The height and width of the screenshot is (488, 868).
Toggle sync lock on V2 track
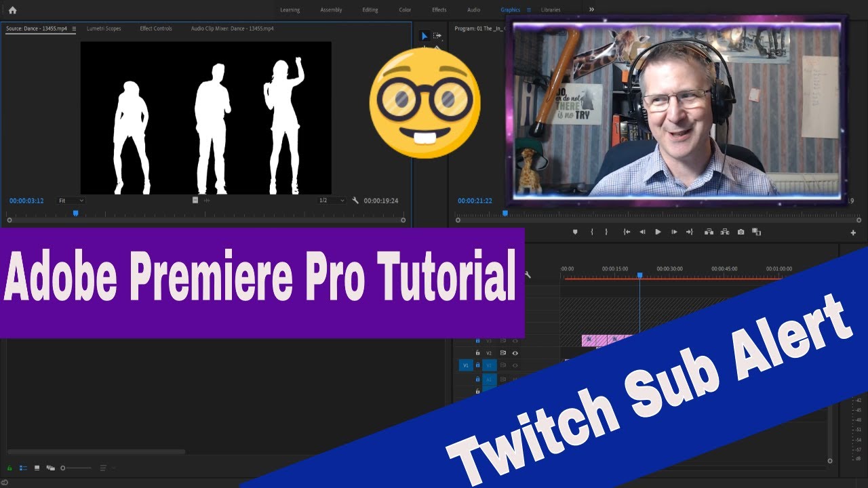click(503, 353)
